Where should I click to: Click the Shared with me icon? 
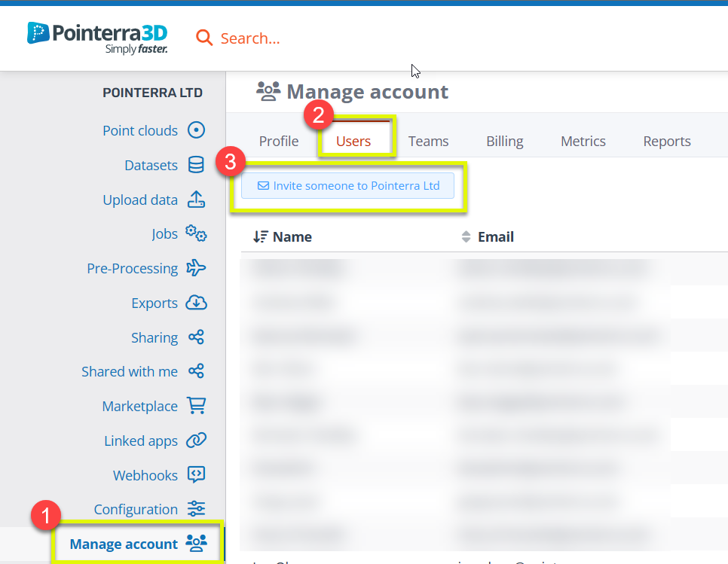pos(196,371)
